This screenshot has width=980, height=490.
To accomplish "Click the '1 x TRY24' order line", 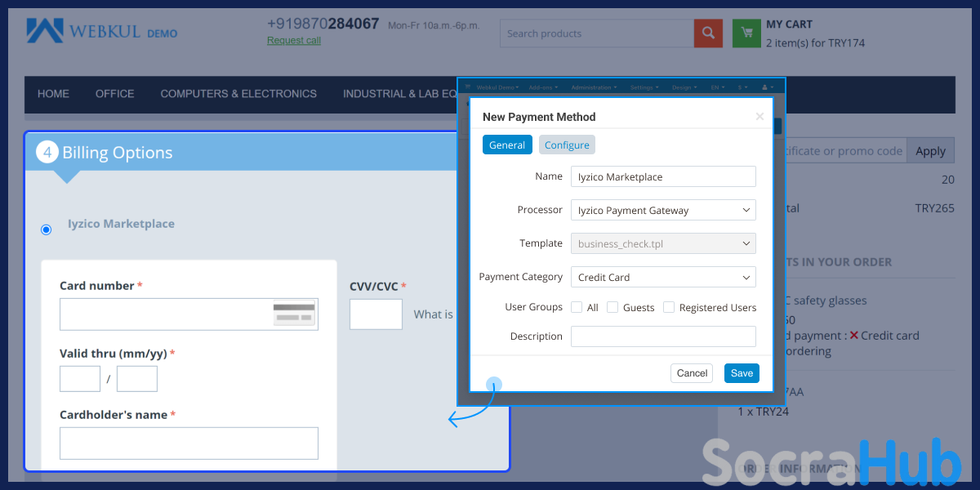I will tap(764, 412).
